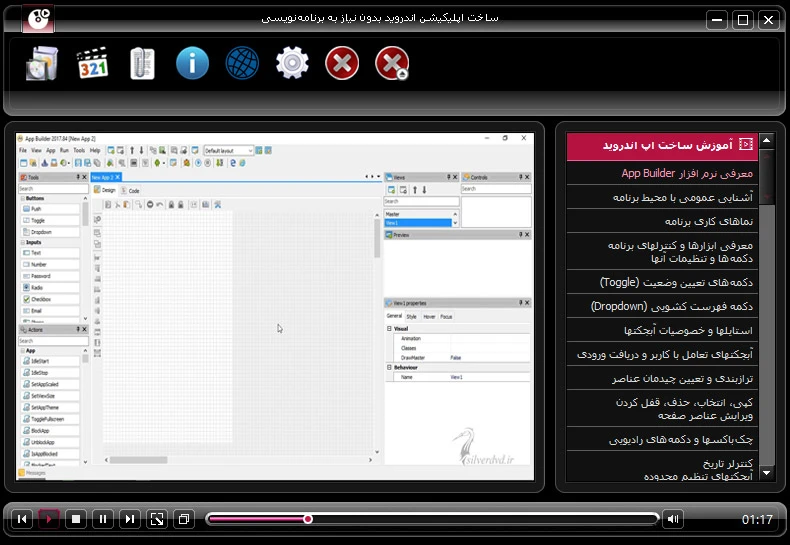Click the 'آموزش ساخت اپ اندروید' playlist header

pos(662,146)
